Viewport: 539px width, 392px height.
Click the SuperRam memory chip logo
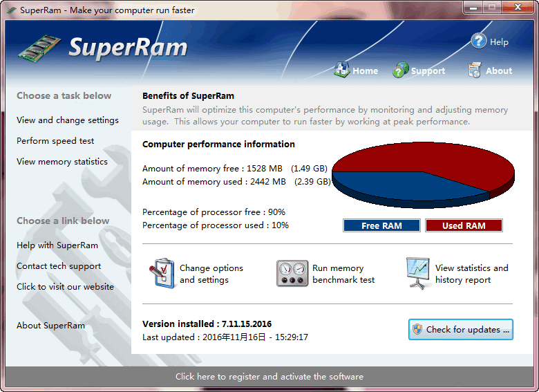pos(39,48)
